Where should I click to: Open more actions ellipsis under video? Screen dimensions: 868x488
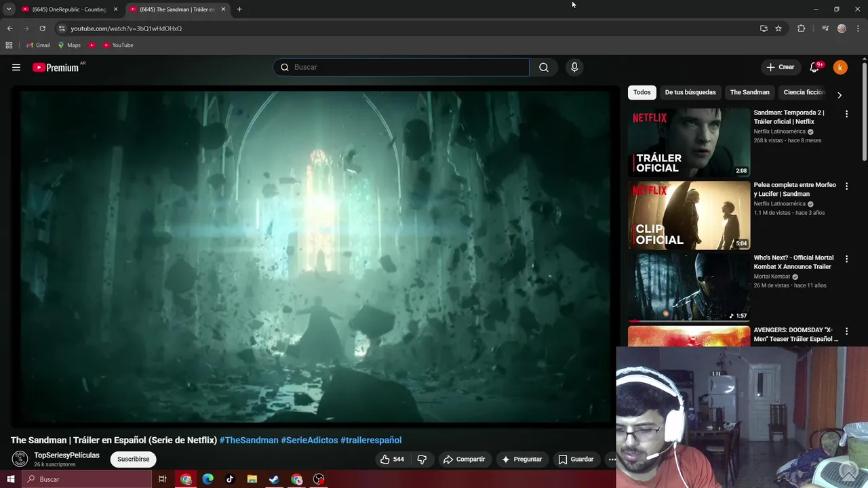[612, 459]
